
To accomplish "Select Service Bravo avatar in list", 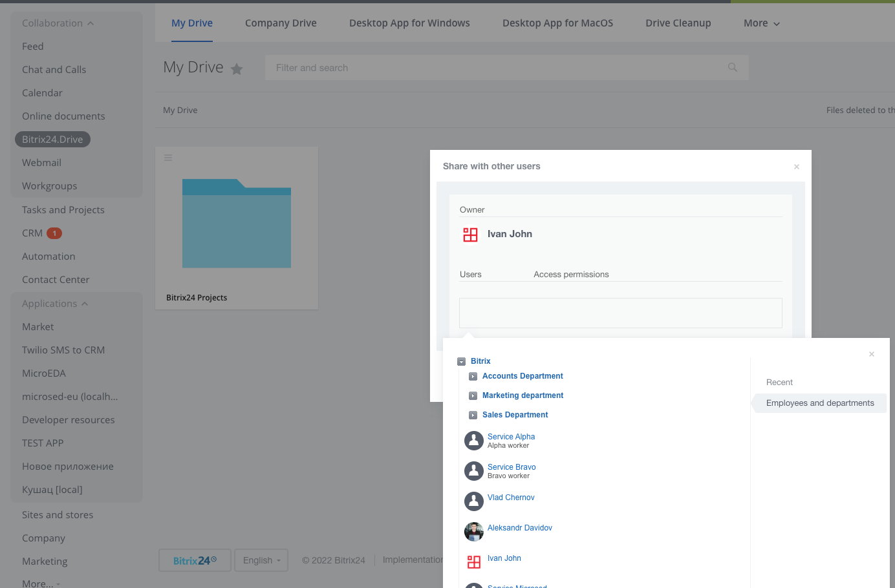I will [x=474, y=471].
